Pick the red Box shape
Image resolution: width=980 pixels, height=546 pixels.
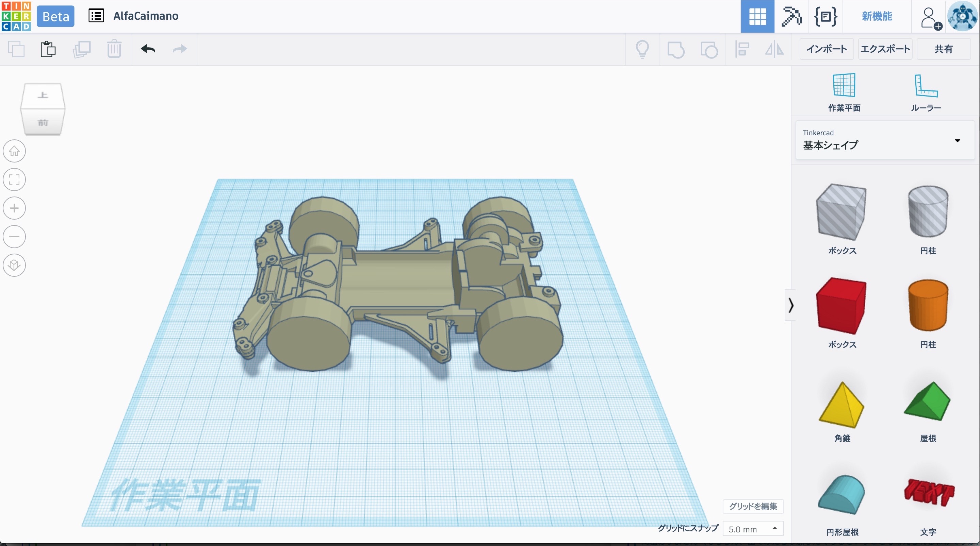pyautogui.click(x=842, y=306)
